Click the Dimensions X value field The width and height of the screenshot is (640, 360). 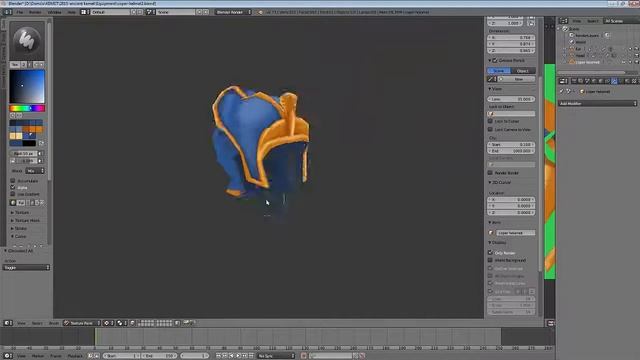click(x=511, y=38)
